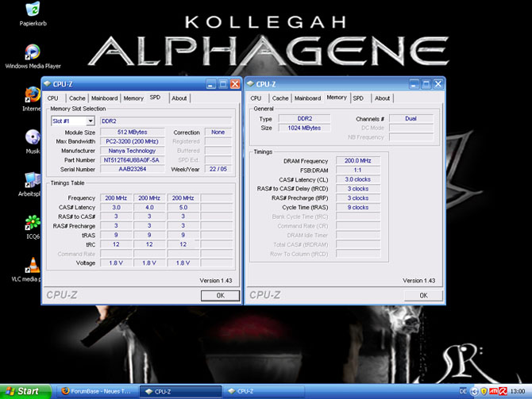Activate the second CPU-Z taskbar button
Image resolution: width=532 pixels, height=399 pixels.
(x=264, y=391)
